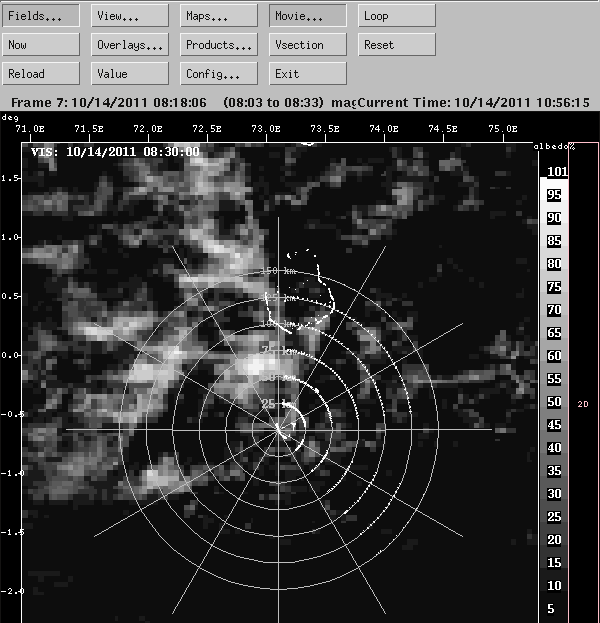The image size is (600, 623).
Task: Open the Movie... control button
Action: [308, 16]
